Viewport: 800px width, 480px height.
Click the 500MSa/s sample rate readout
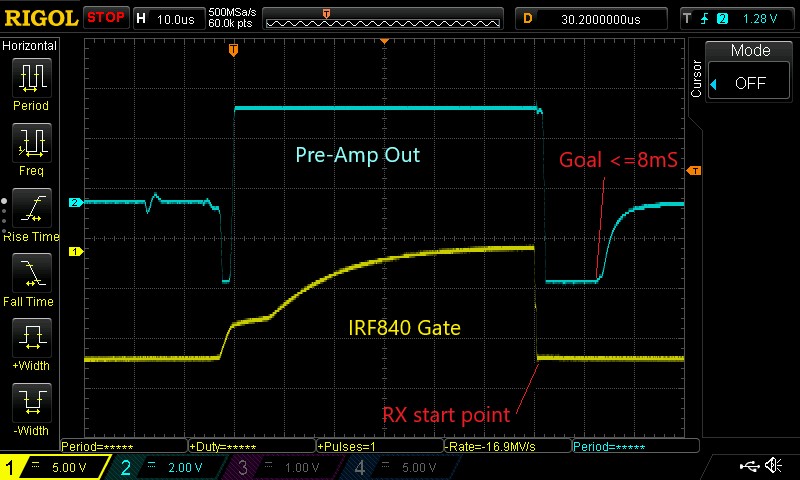point(232,12)
